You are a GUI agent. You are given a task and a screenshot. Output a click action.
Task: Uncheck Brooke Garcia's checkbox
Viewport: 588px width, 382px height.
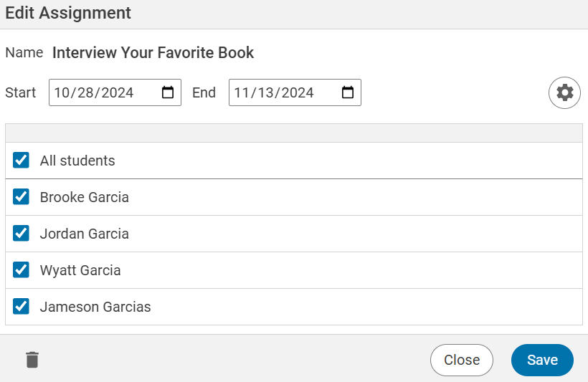tap(22, 197)
